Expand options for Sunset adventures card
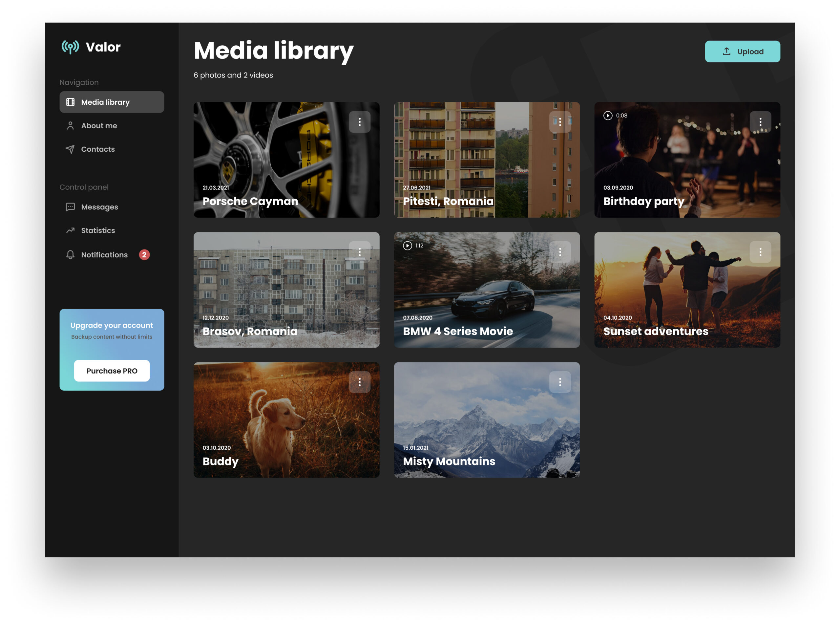This screenshot has height=625, width=840. (x=760, y=252)
